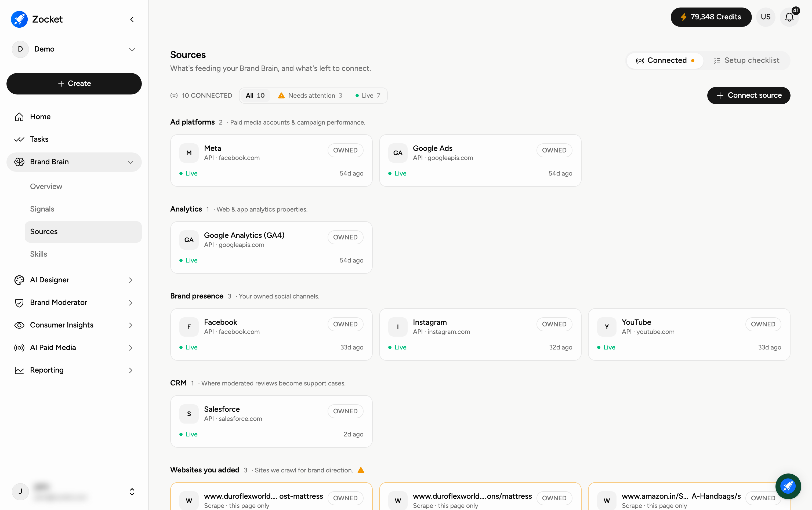Image resolution: width=812 pixels, height=510 pixels.
Task: Open Signals under Brand Brain
Action: tap(83, 209)
